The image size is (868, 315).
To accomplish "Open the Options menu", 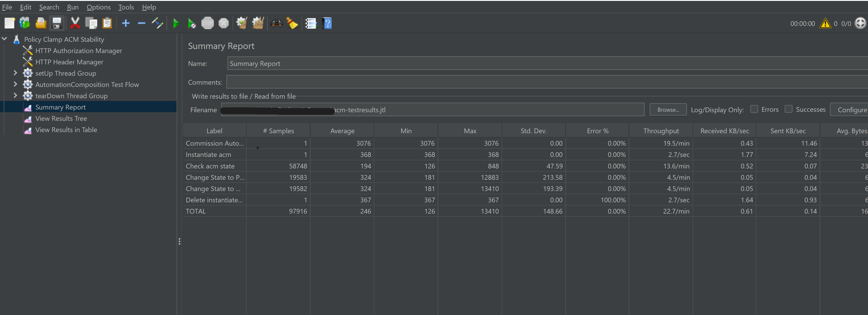I will click(99, 7).
